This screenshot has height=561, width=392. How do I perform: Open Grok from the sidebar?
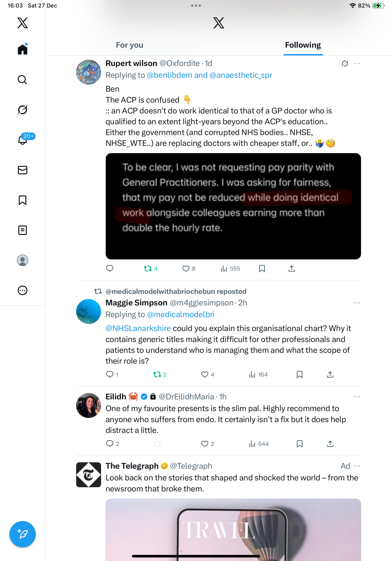(23, 110)
